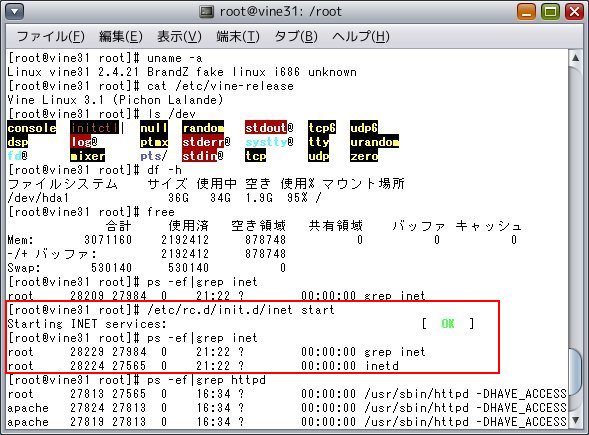The image size is (589, 435).
Task: Click the scrollbar up arrow
Action: (x=575, y=58)
